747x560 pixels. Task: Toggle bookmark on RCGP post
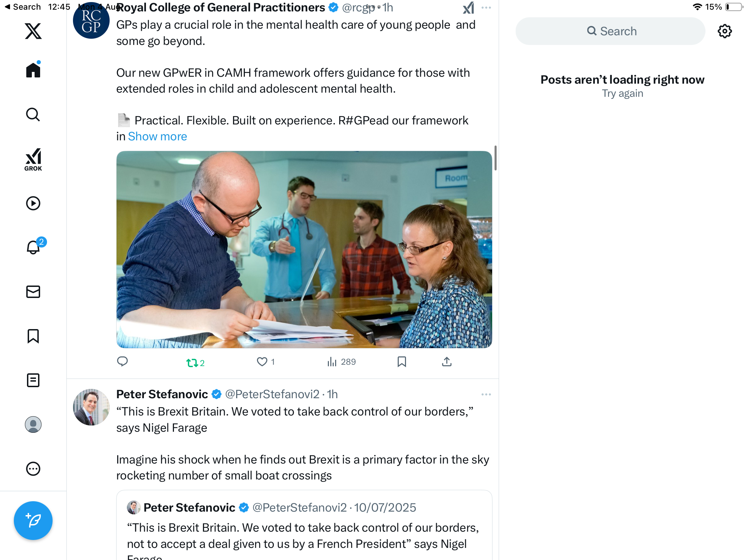[x=402, y=362]
